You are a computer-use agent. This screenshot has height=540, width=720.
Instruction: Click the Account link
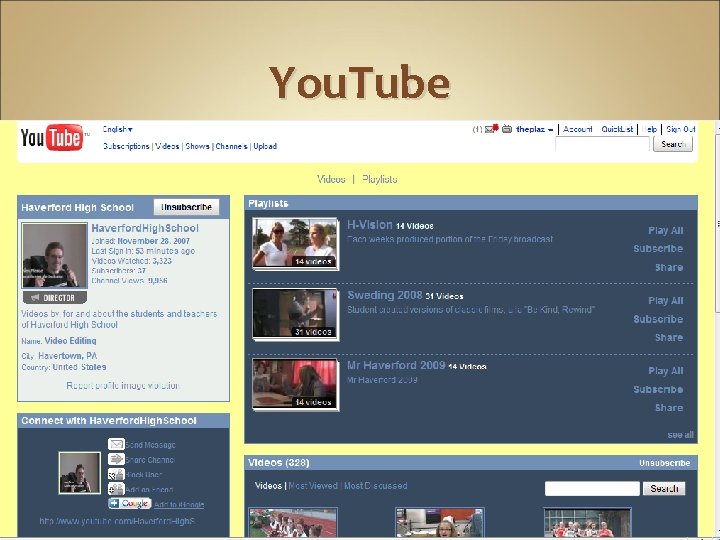click(578, 129)
